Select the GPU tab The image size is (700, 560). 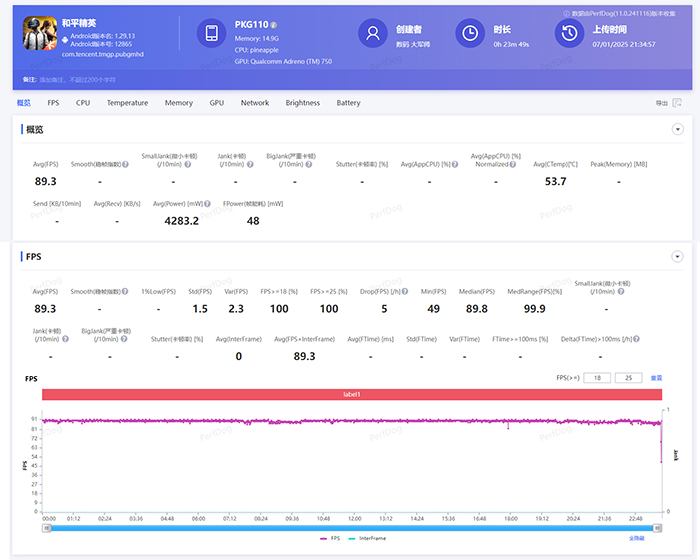coord(216,103)
